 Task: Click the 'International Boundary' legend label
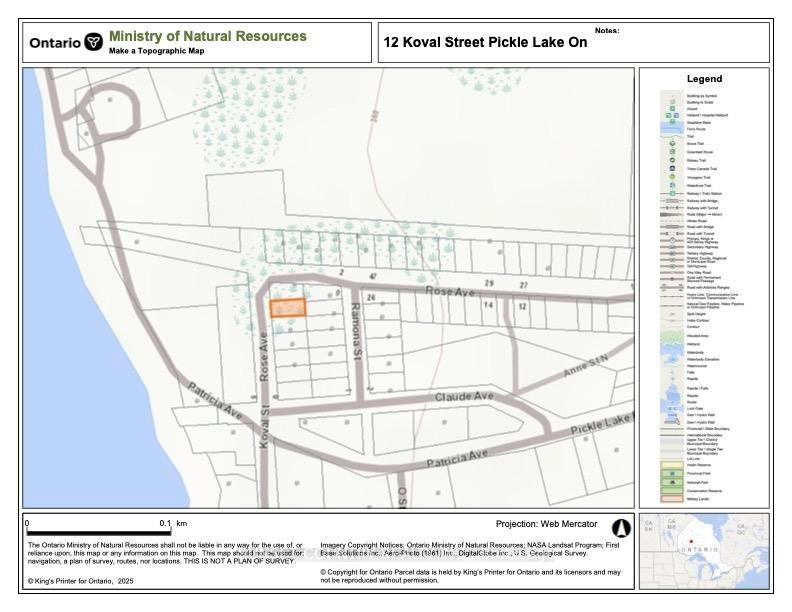(705, 435)
